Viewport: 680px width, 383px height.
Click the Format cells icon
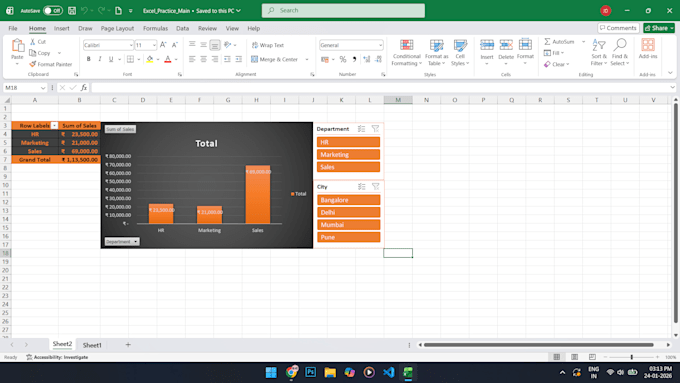(x=525, y=45)
